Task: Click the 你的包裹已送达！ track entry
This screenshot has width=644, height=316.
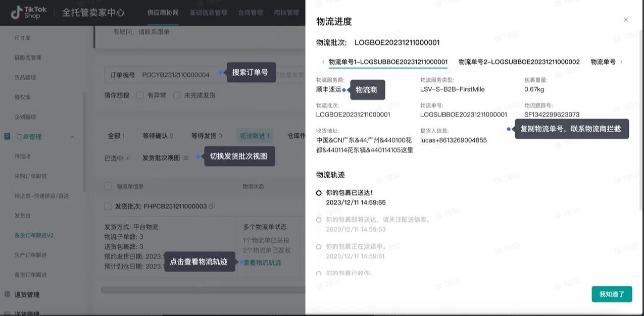Action: (350, 193)
